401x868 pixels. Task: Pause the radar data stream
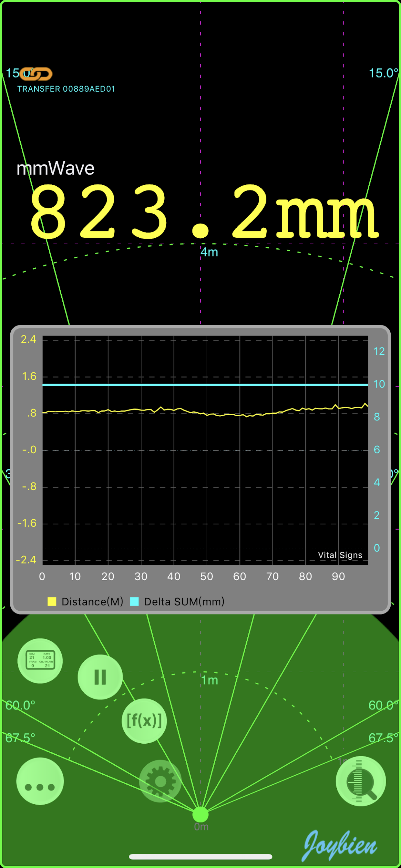tap(100, 677)
